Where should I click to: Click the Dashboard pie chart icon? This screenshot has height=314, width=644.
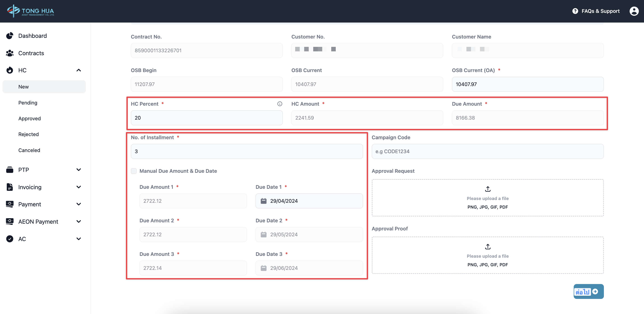[x=9, y=36]
